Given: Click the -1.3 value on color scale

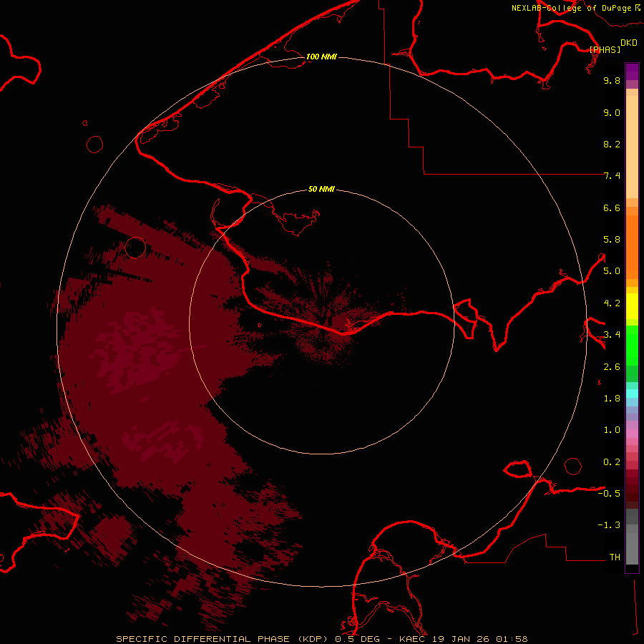Looking at the screenshot, I should click(609, 525).
